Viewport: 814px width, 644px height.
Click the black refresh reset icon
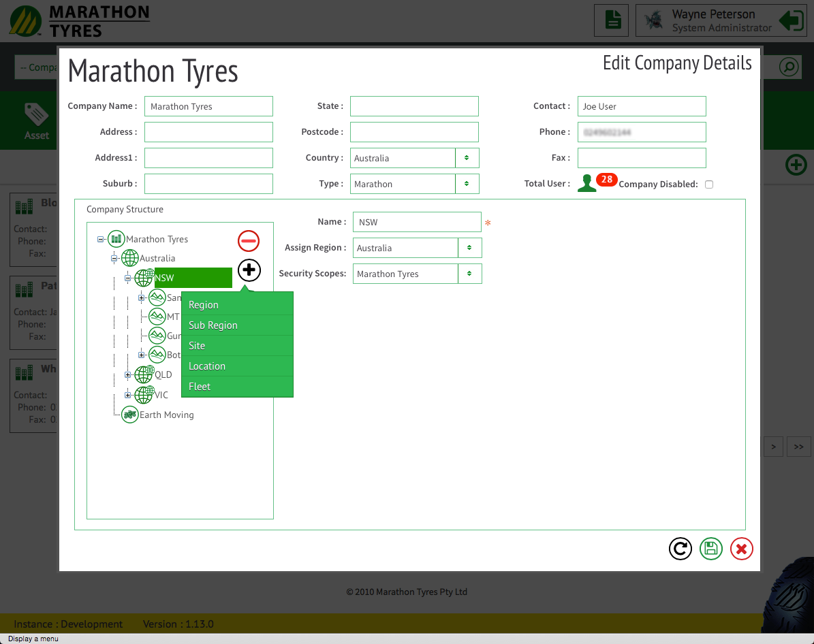point(680,549)
